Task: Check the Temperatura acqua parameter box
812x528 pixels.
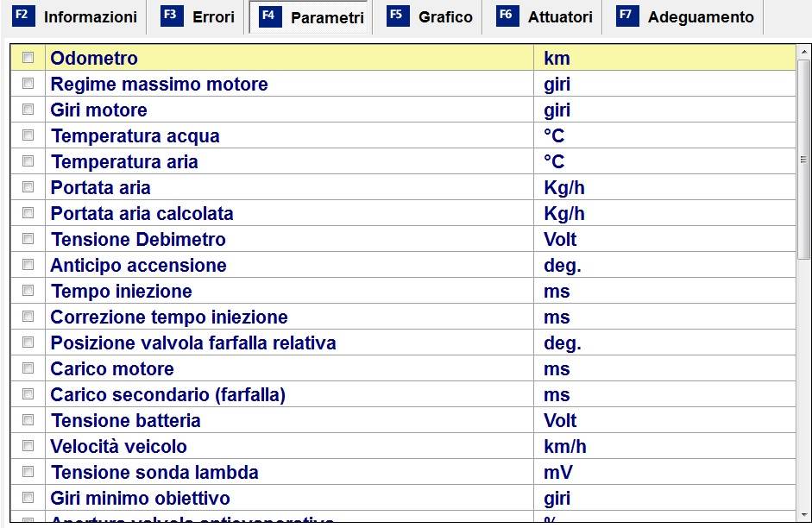Action: [x=28, y=135]
